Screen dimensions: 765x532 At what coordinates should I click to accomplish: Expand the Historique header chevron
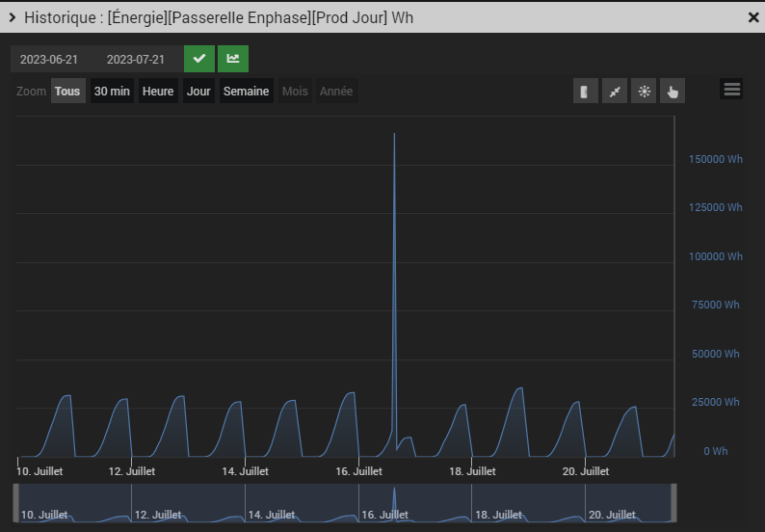13,17
